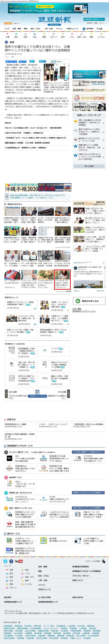Go to next article with right arrow
The height and width of the screenshot is (644, 109).
coord(68,393)
